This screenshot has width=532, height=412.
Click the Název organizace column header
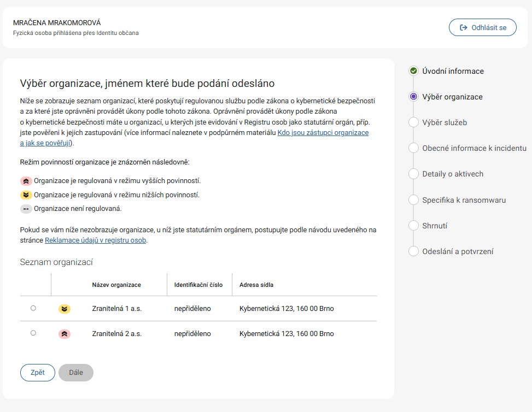tap(116, 285)
